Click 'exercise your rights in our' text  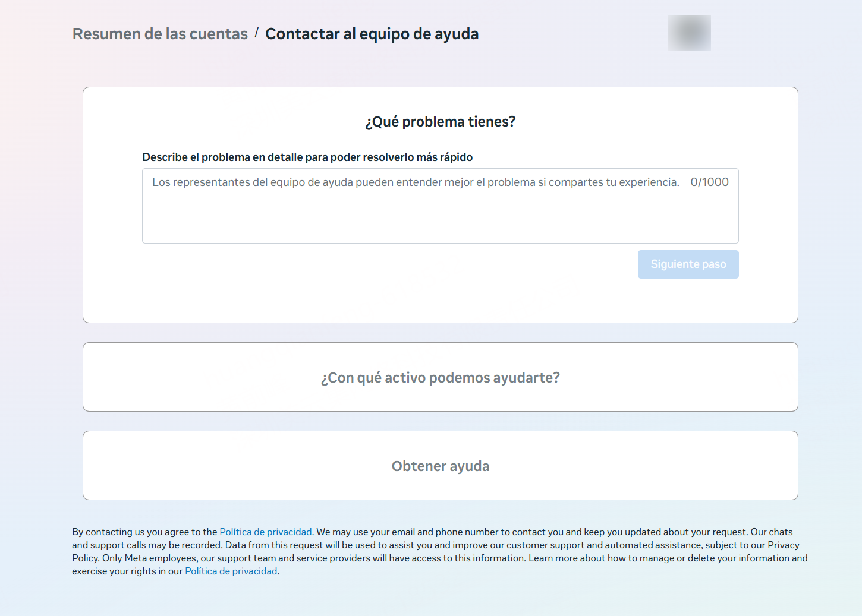[127, 571]
